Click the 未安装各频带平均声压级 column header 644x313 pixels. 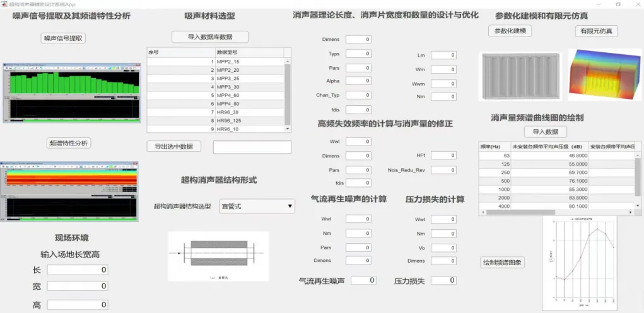pos(549,147)
